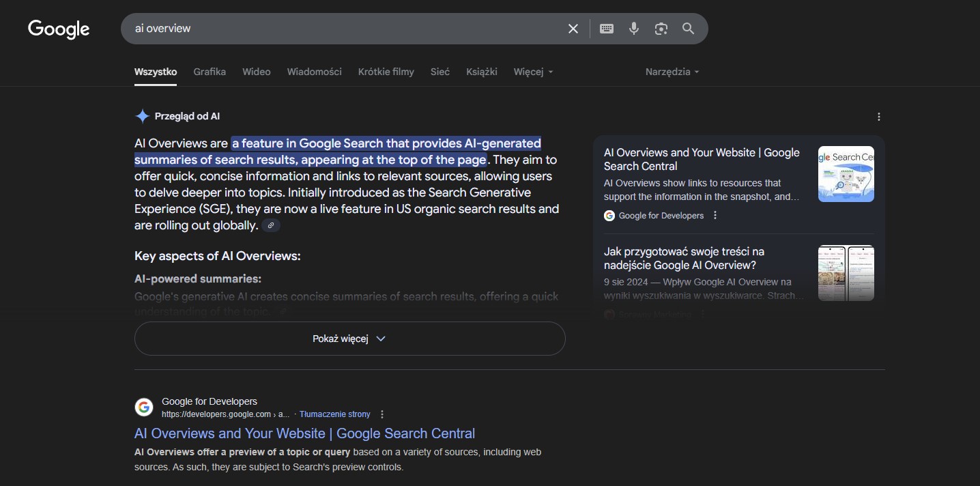
Task: Click the Google logo
Action: click(59, 29)
